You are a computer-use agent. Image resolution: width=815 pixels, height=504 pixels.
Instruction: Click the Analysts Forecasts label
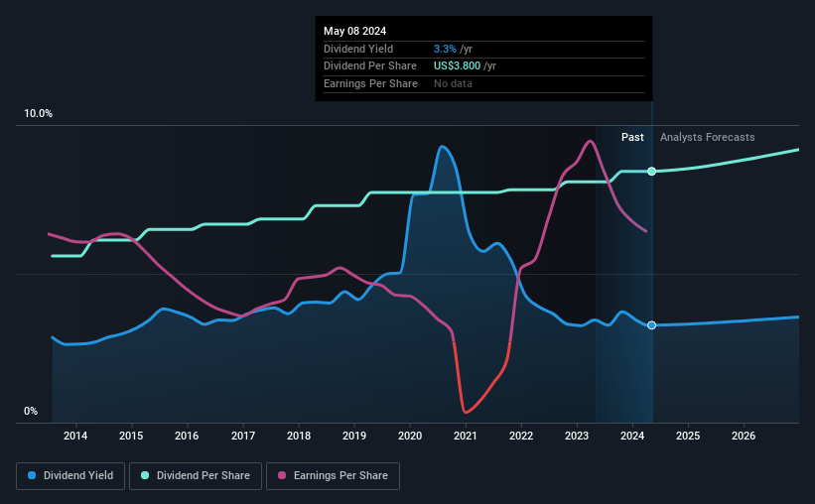[708, 137]
